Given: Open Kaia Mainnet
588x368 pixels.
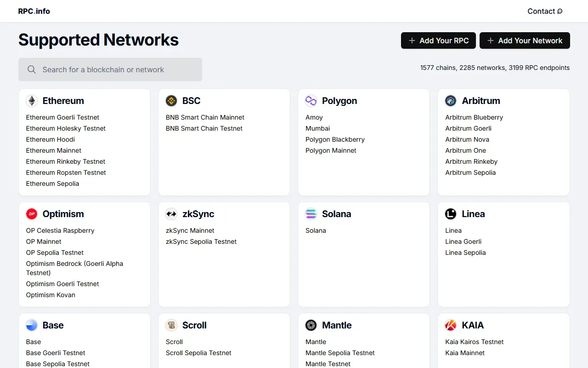Looking at the screenshot, I should (x=465, y=353).
